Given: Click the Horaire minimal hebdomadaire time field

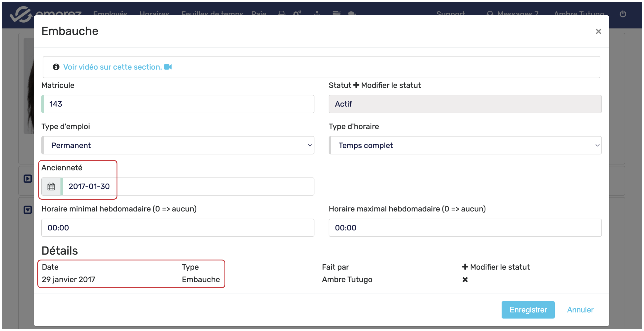Looking at the screenshot, I should [x=178, y=228].
